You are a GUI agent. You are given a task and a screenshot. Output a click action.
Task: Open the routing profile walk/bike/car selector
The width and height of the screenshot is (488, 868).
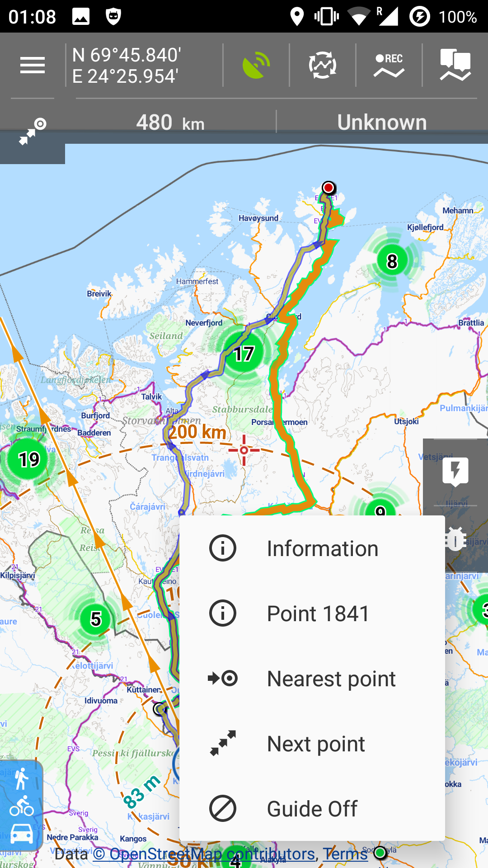pos(22,806)
